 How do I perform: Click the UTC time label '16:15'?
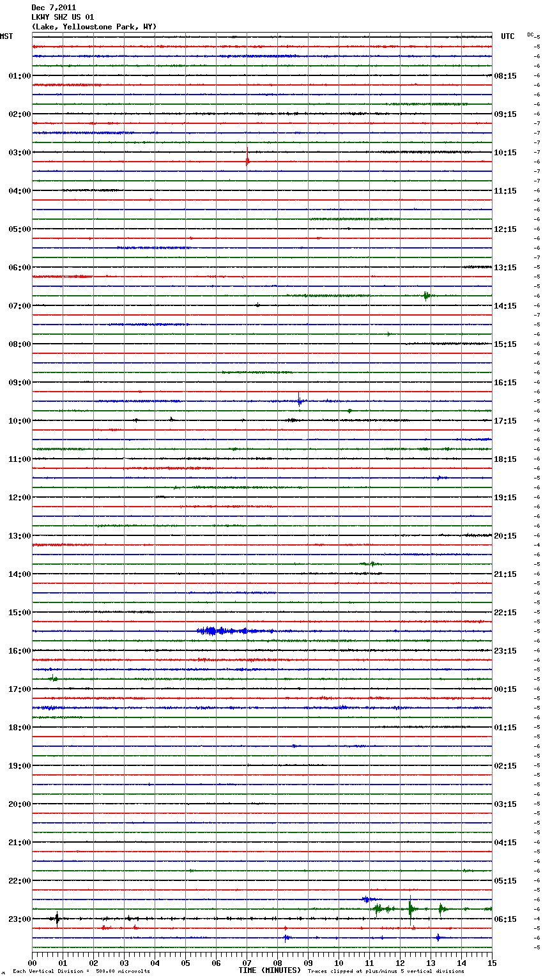(505, 383)
